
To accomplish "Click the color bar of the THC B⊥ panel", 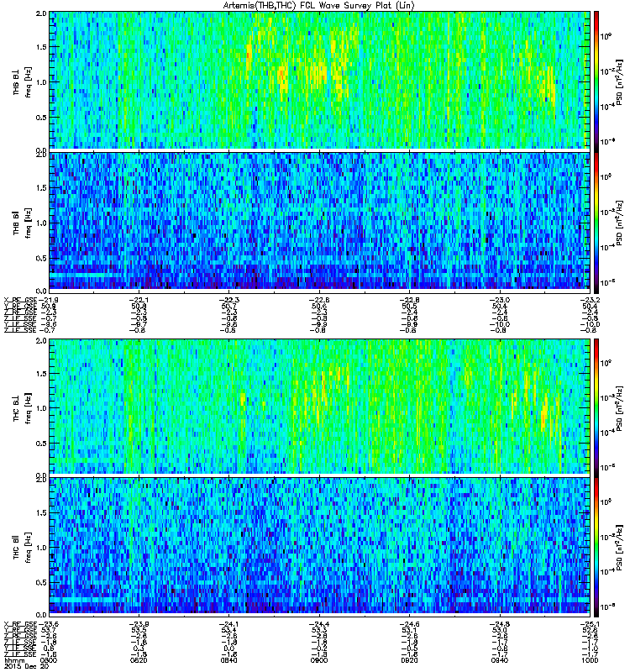I will [596, 407].
